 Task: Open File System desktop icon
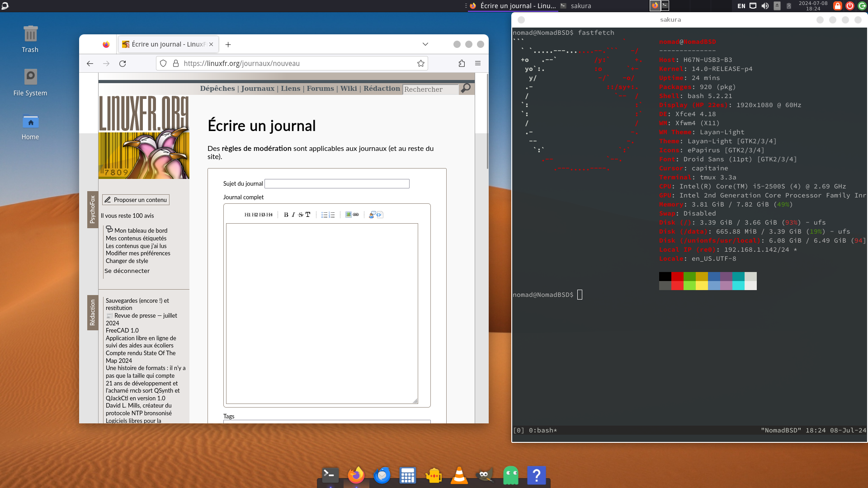(x=30, y=82)
